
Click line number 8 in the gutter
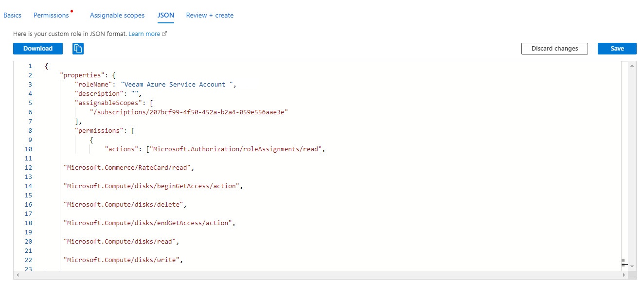pos(30,131)
